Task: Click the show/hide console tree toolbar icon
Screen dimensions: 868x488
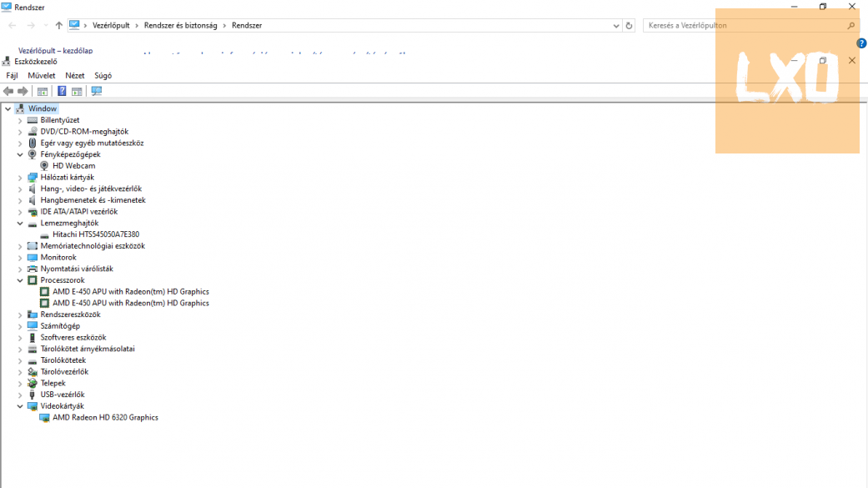Action: coord(43,91)
